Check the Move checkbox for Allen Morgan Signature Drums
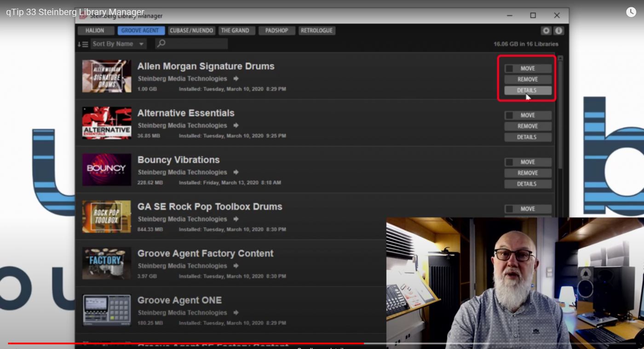The height and width of the screenshot is (349, 644). [509, 69]
